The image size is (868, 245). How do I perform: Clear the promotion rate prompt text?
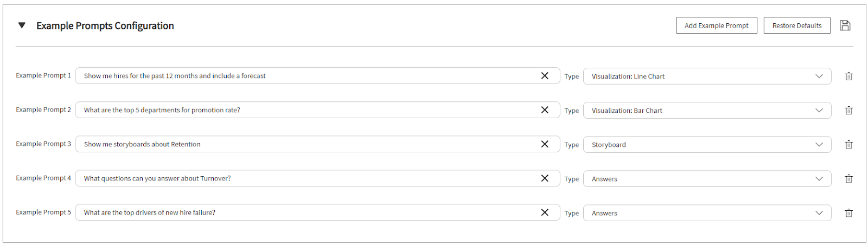(x=545, y=110)
